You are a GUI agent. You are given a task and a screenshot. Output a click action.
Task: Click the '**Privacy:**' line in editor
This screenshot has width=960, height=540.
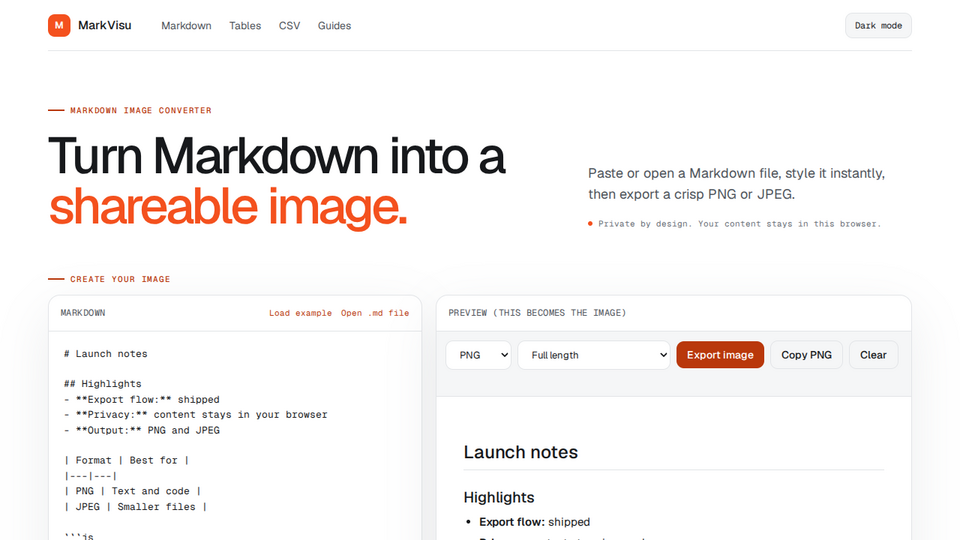point(195,414)
